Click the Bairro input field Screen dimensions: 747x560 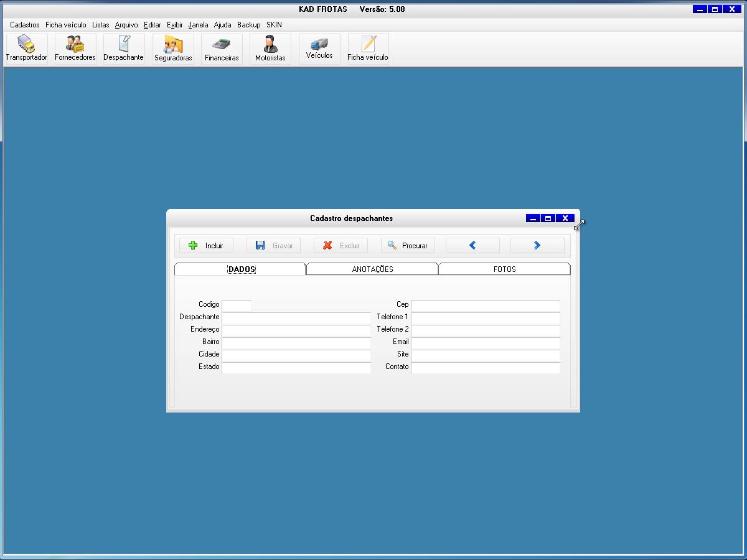point(296,343)
